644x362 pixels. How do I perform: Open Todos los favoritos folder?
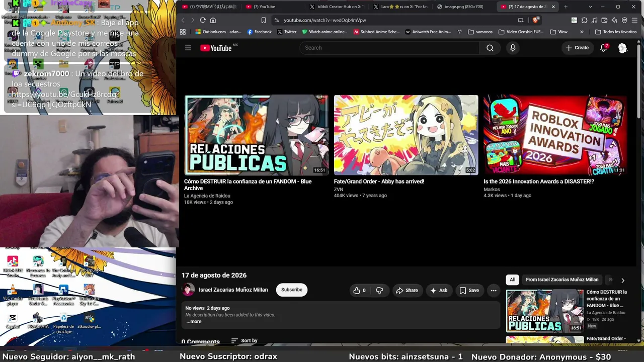615,32
